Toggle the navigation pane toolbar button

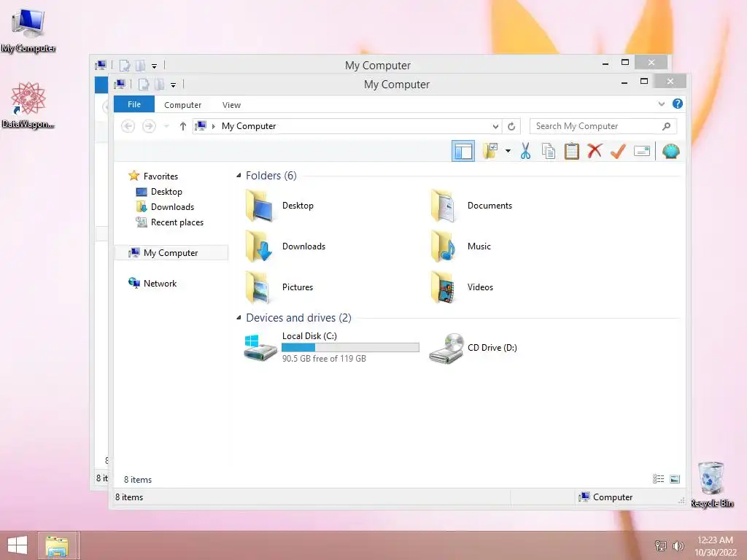click(x=463, y=152)
